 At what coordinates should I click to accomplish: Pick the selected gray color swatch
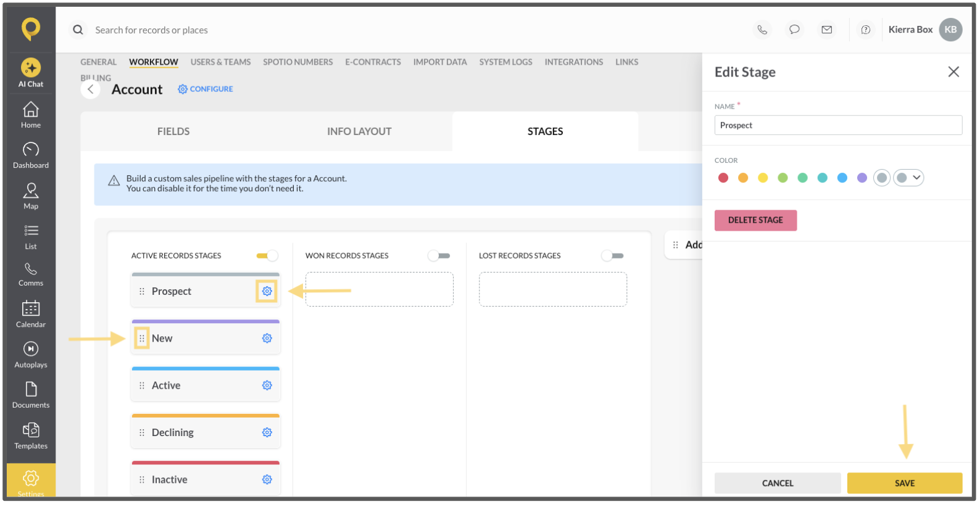coord(882,178)
